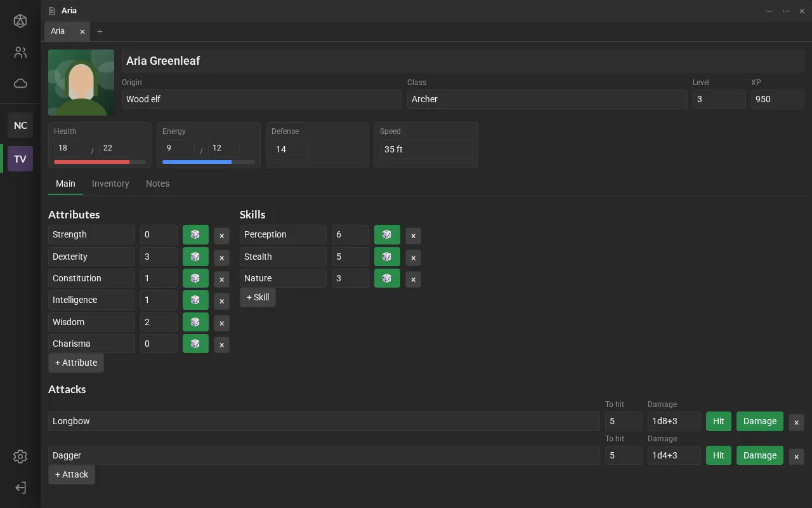
Task: Open settings gear in sidebar
Action: [x=20, y=457]
